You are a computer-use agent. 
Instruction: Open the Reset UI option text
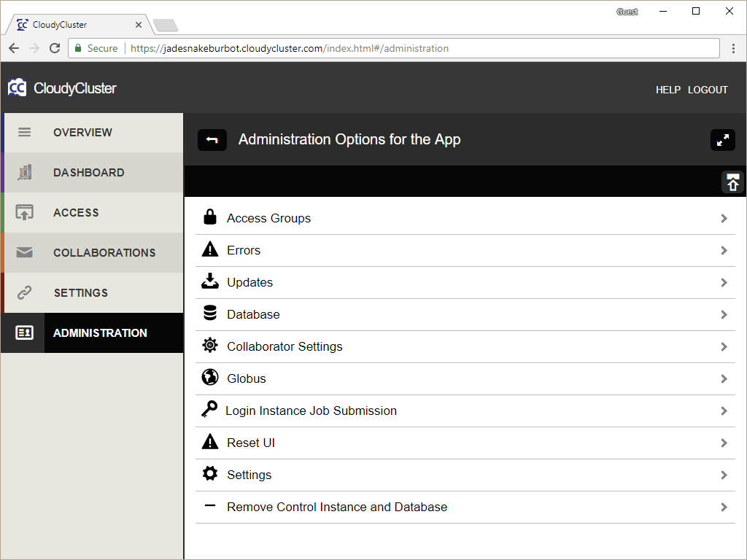251,443
